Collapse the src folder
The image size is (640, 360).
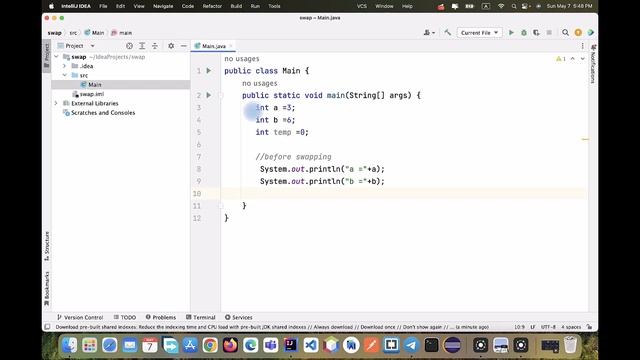[64, 75]
